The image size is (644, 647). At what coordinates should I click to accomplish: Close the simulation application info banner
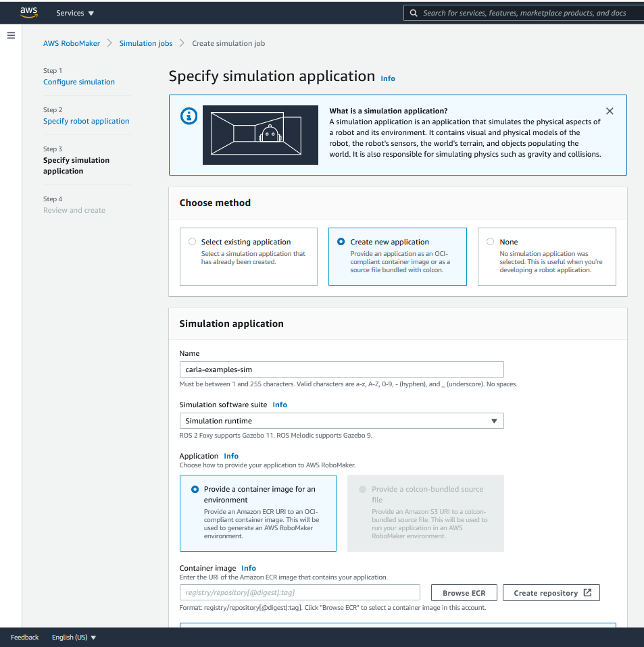pyautogui.click(x=610, y=111)
